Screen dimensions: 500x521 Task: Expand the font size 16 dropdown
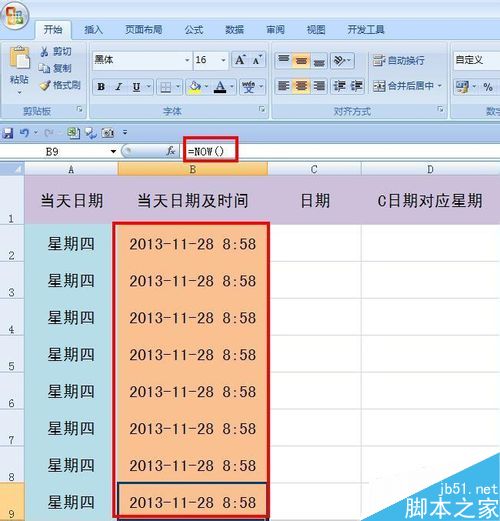(223, 60)
